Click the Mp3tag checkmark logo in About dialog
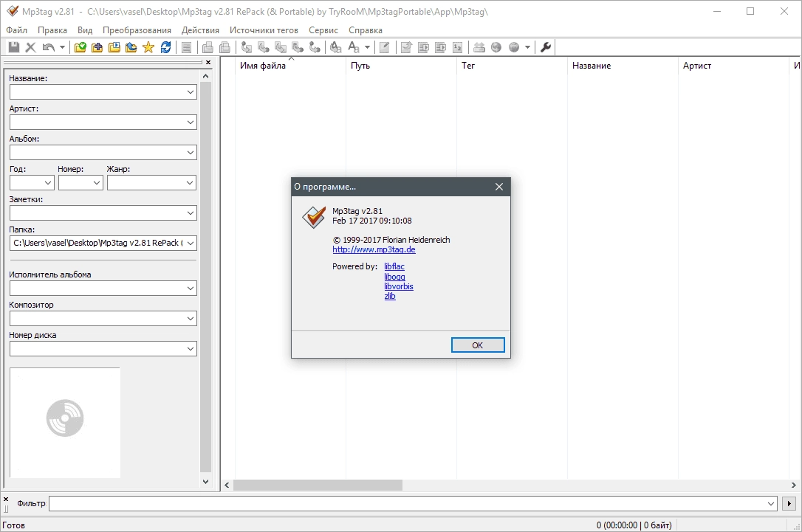 click(314, 217)
